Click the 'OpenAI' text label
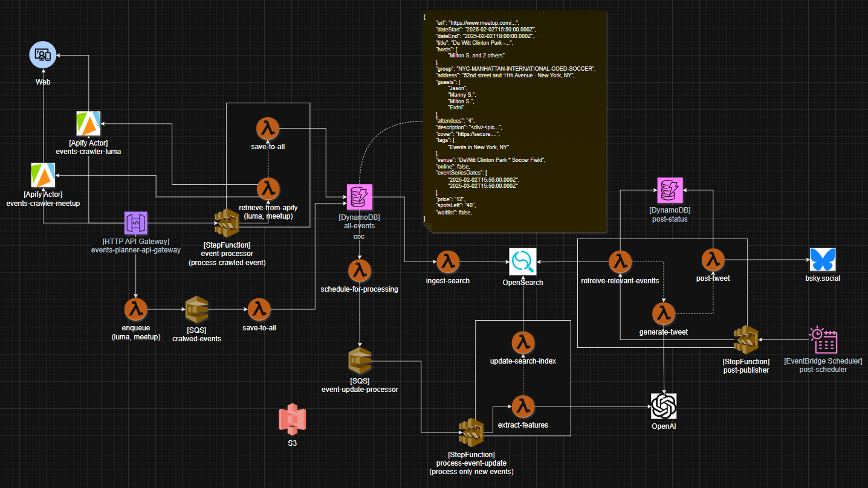The width and height of the screenshot is (868, 488). pyautogui.click(x=664, y=426)
